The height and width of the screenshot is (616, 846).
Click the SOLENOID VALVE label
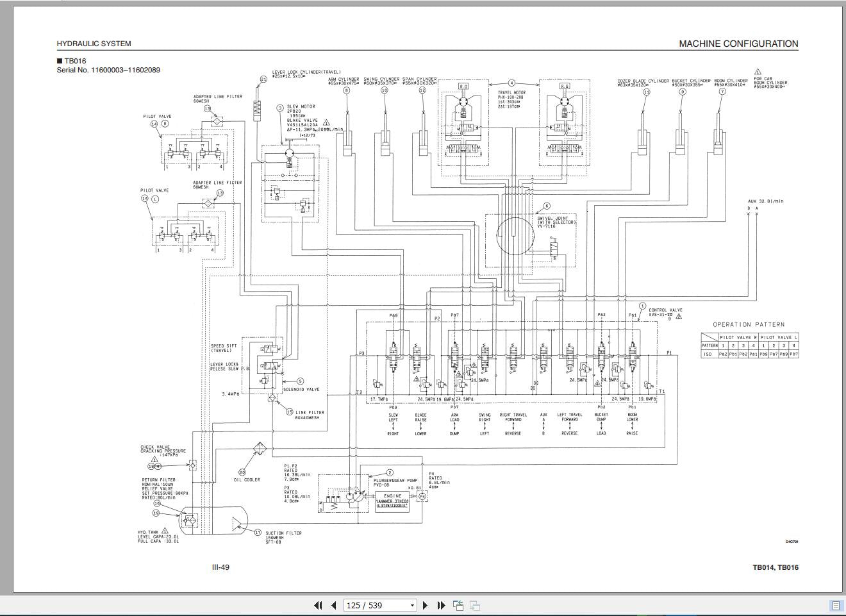coord(301,389)
